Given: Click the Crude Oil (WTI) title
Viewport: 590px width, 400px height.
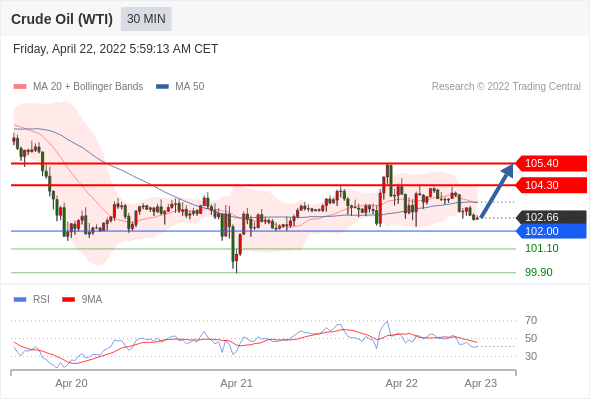Looking at the screenshot, I should (62, 19).
